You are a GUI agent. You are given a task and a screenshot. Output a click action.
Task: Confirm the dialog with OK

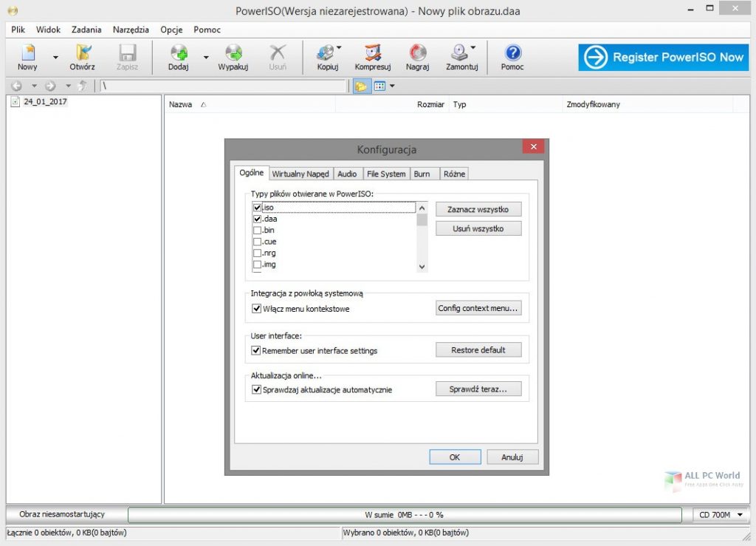[x=455, y=457]
